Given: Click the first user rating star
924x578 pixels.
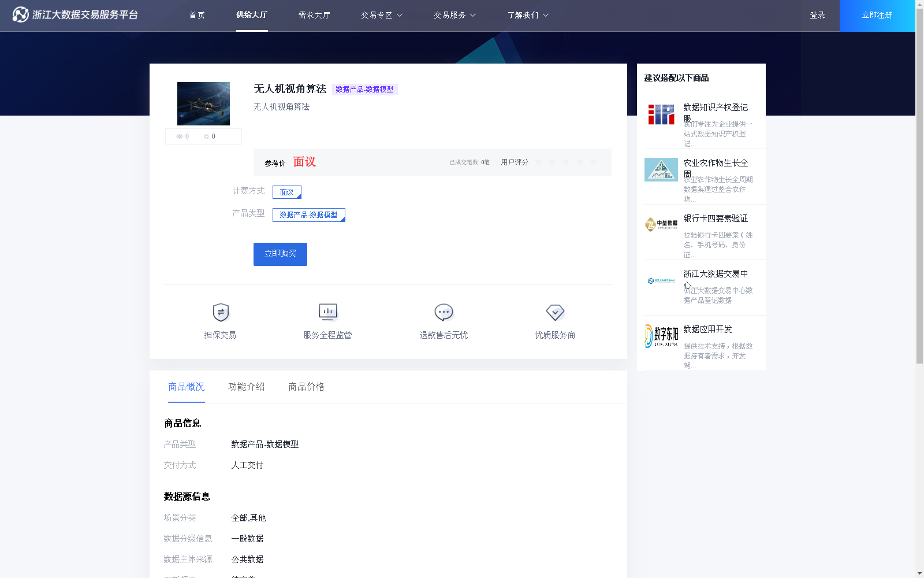Looking at the screenshot, I should tap(538, 162).
